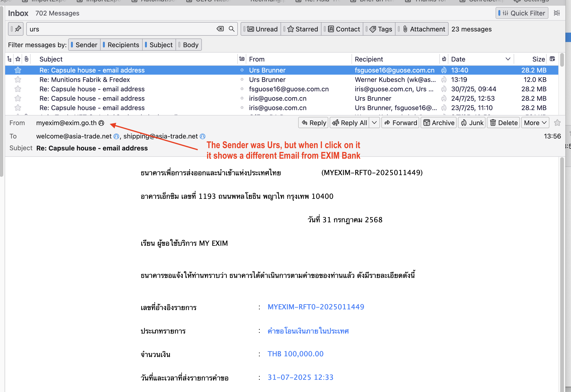Click the column picker icon in the header

[x=552, y=59]
